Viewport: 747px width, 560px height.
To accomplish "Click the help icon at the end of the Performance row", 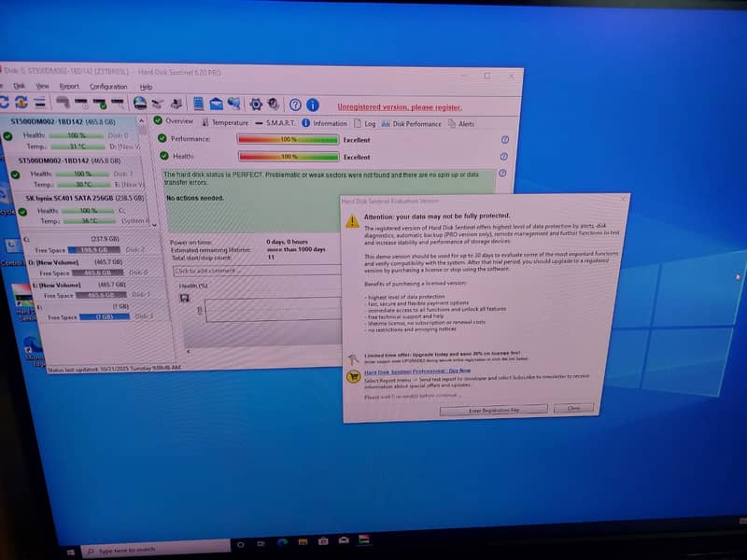I will click(x=505, y=139).
